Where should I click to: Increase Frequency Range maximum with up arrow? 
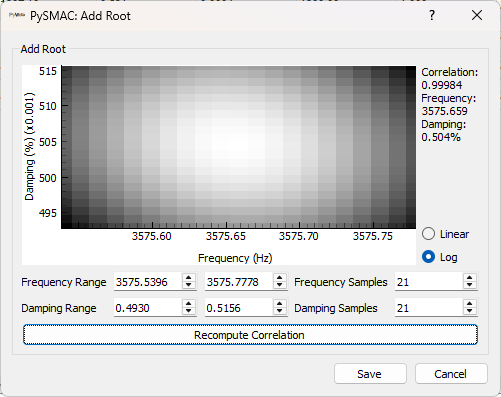tap(280, 277)
